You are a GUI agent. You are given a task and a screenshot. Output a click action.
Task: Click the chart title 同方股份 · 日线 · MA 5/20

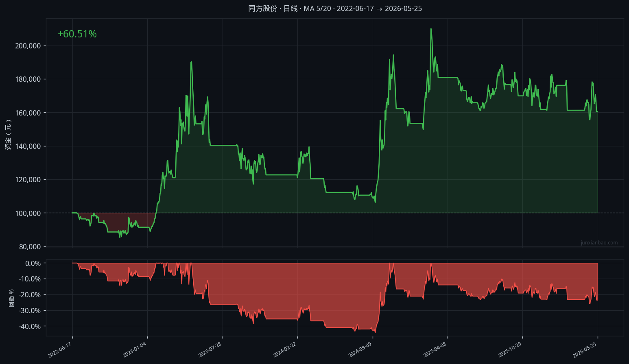290,9
